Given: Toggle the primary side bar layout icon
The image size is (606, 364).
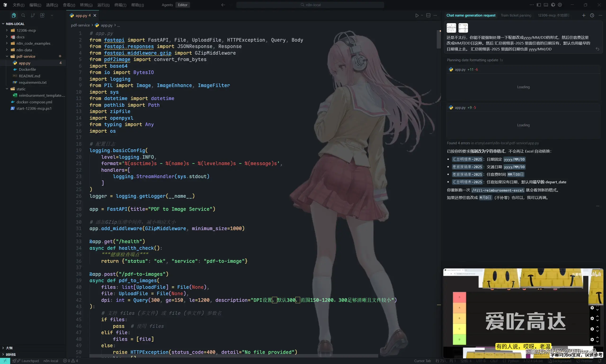Looking at the screenshot, I should point(539,5).
